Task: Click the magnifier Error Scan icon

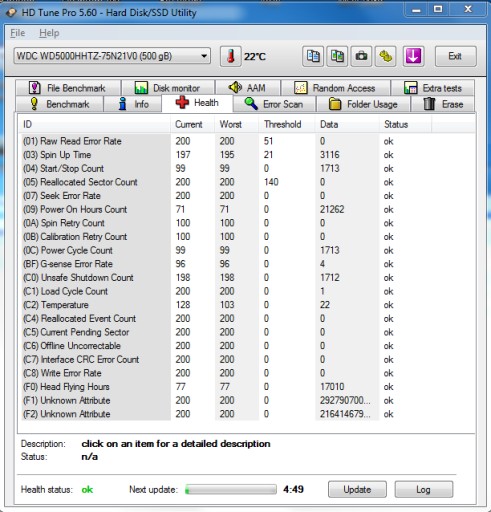Action: (251, 104)
